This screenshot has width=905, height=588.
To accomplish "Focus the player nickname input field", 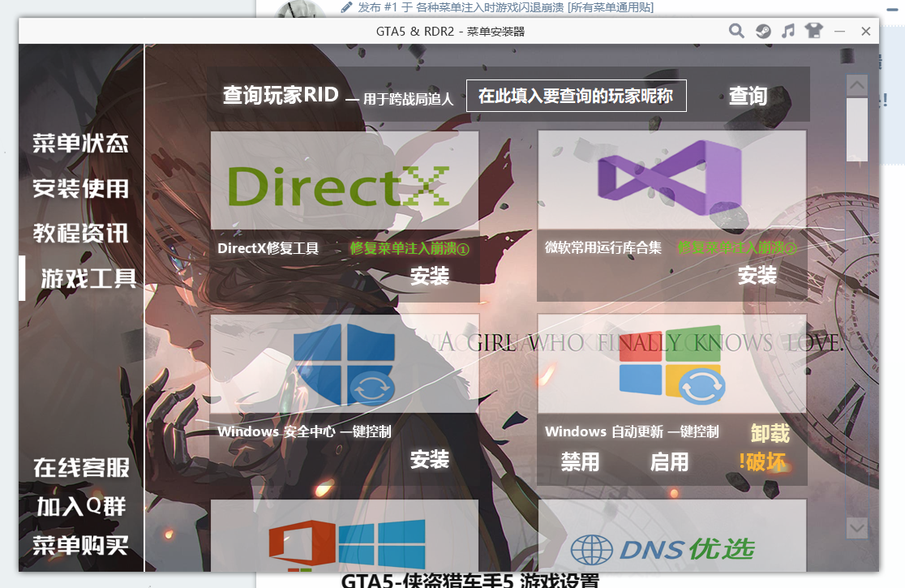I will coord(576,96).
